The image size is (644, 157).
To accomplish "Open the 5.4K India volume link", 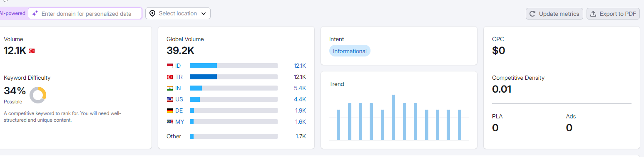I will point(300,88).
